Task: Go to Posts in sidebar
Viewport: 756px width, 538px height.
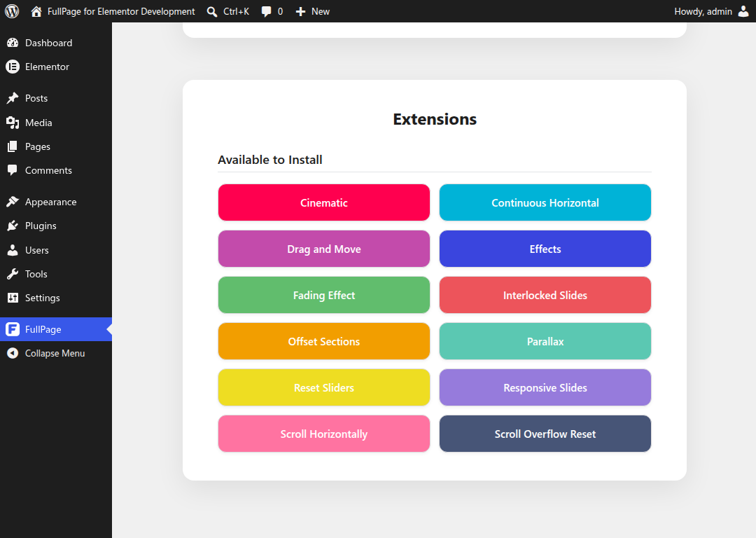Action: [56, 99]
